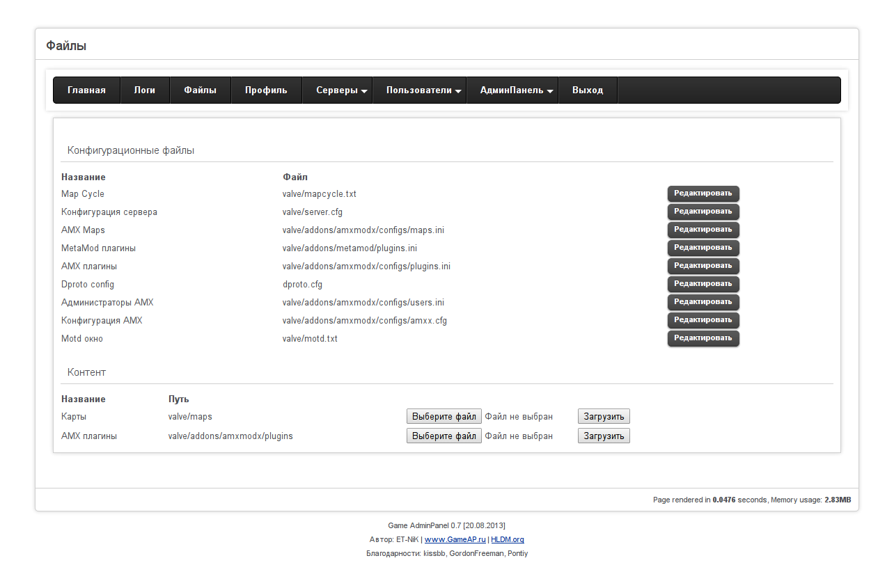This screenshot has height=588, width=894.
Task: Click Редактировать for Конфигурация сервера
Action: [703, 212]
